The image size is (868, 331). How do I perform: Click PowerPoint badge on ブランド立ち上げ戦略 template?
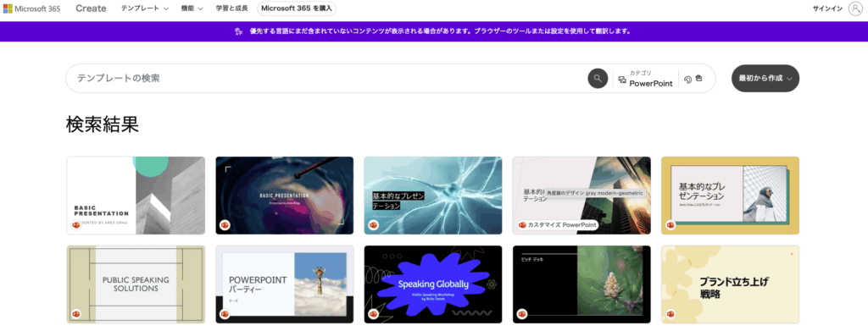(671, 314)
